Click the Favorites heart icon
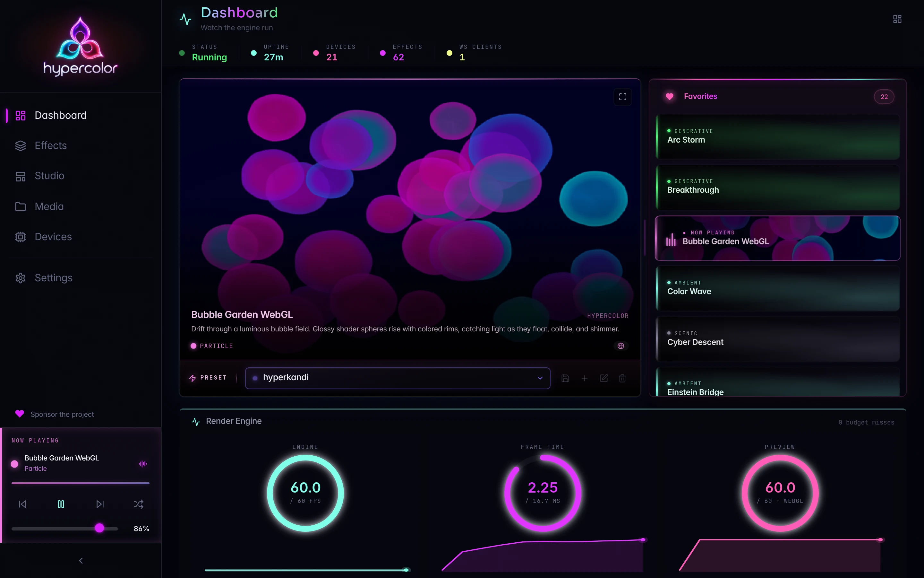Image resolution: width=924 pixels, height=578 pixels. 669,97
